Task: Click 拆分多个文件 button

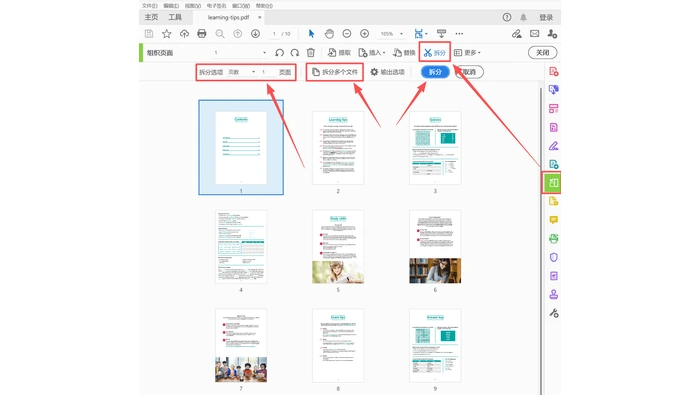Action: (x=335, y=72)
